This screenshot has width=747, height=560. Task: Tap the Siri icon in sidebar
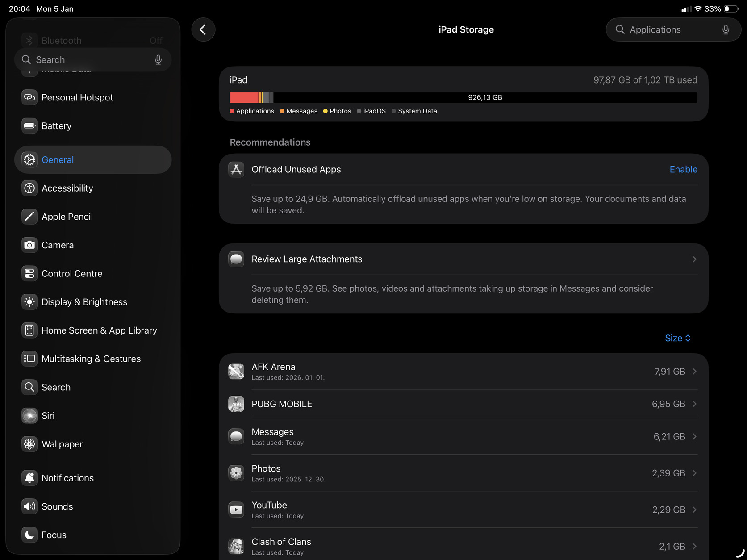click(x=29, y=416)
